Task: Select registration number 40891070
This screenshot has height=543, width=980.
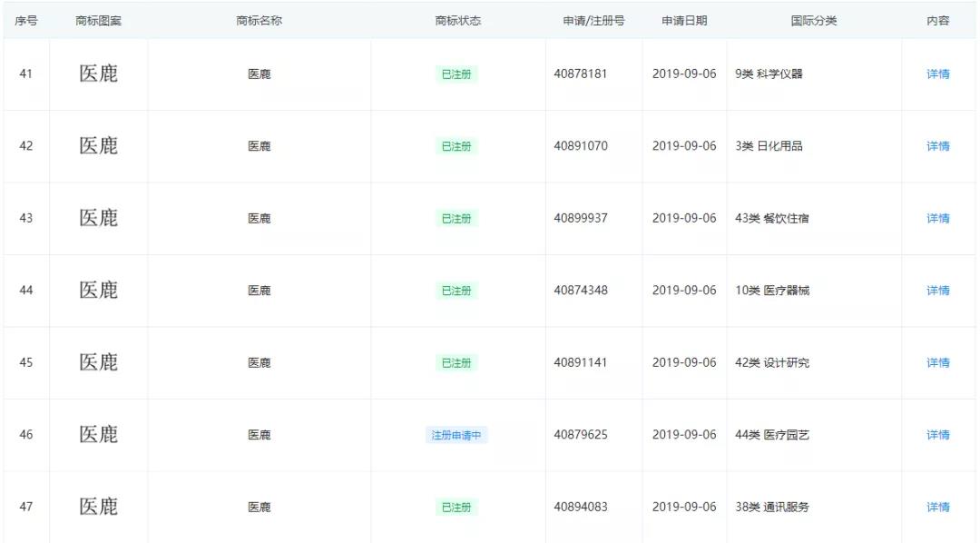Action: [x=580, y=146]
